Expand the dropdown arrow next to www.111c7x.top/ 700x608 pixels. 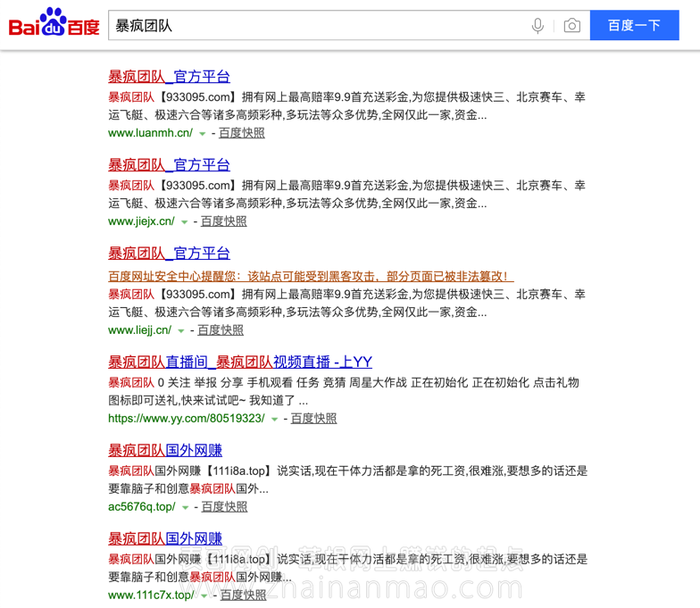[x=204, y=596]
